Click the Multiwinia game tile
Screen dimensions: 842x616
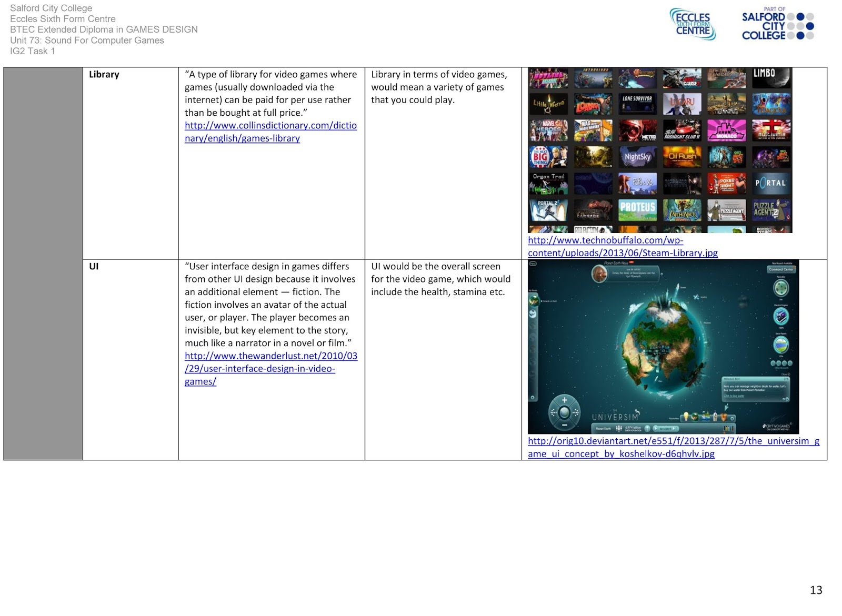point(771,130)
